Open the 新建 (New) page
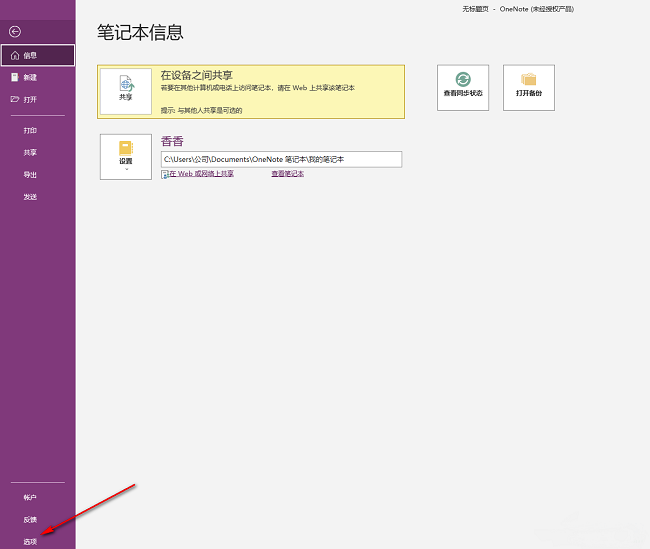This screenshot has height=549, width=650. 30,77
